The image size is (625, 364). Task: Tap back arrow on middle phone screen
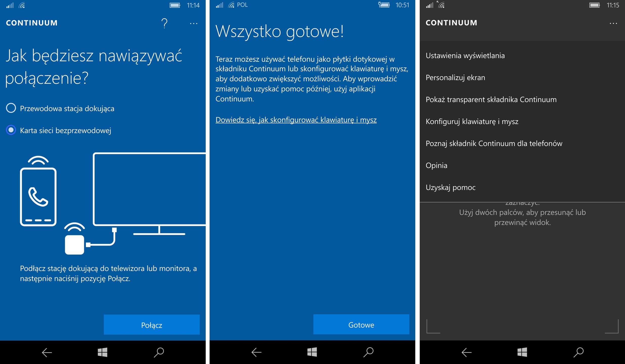click(x=256, y=352)
